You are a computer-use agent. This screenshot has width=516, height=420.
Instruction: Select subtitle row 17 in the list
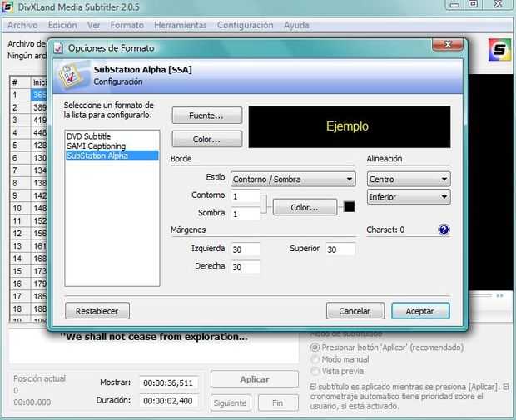coord(29,296)
